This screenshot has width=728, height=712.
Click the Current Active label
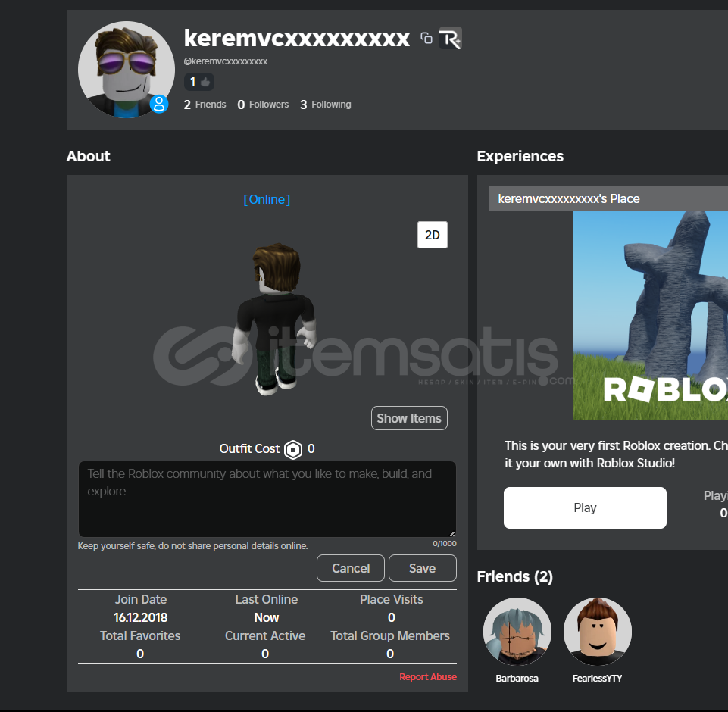(265, 636)
